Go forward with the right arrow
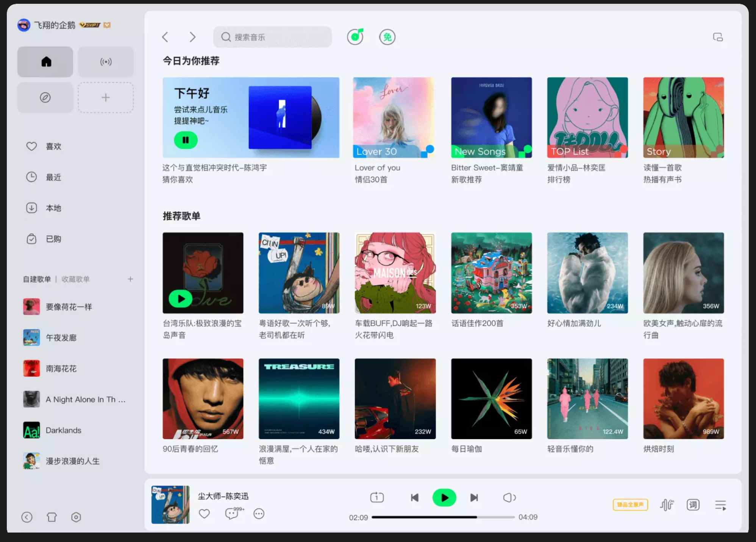 tap(192, 37)
